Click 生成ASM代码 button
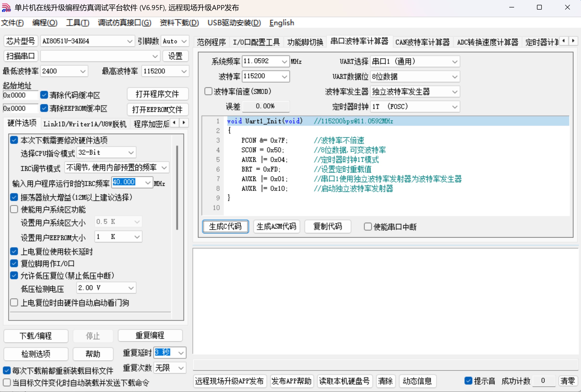 point(277,226)
